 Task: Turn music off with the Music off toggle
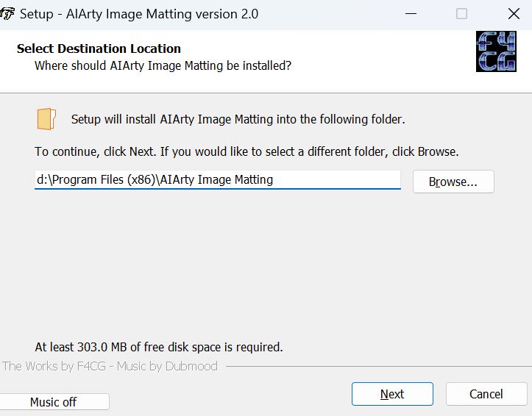53,402
